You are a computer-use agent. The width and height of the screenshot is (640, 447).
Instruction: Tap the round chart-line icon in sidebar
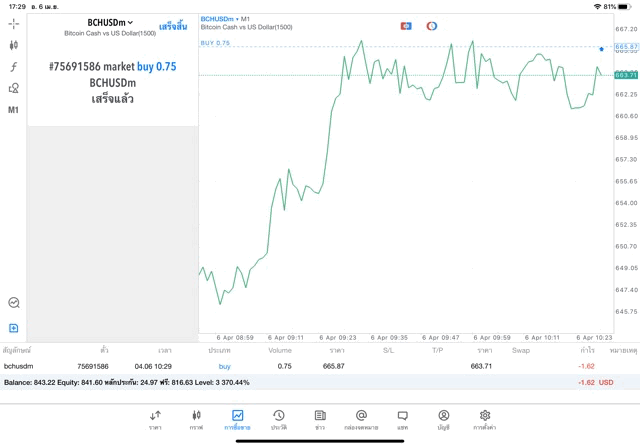(x=14, y=302)
